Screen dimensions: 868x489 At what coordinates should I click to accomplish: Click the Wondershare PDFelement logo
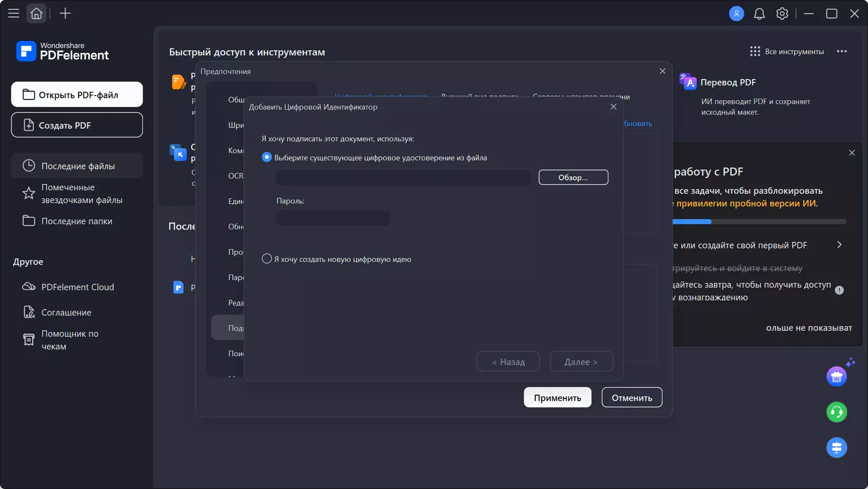click(63, 51)
